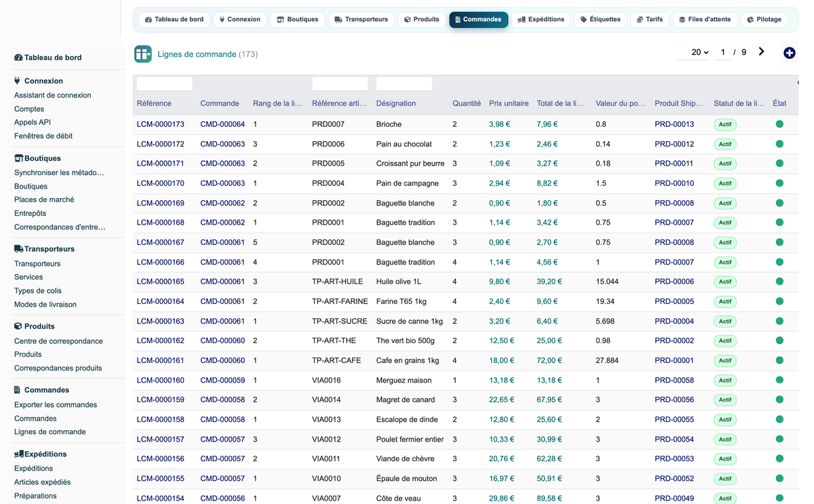Image resolution: width=814 pixels, height=504 pixels.
Task: Open Places de marché sidebar item
Action: pos(44,200)
